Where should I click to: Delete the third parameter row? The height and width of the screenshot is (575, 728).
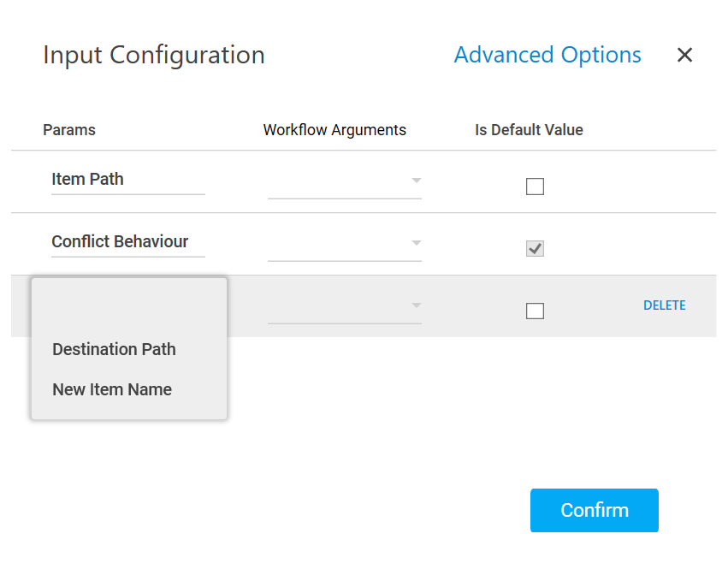[664, 305]
